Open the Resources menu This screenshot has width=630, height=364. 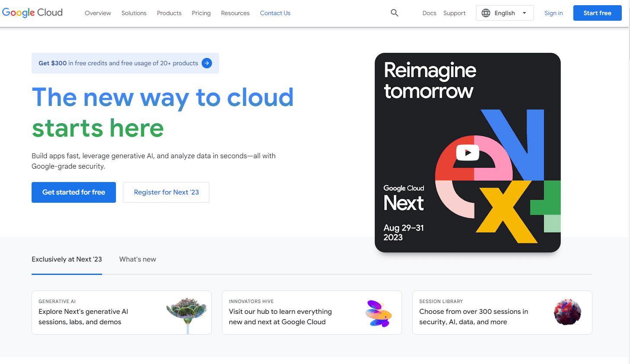coord(235,13)
